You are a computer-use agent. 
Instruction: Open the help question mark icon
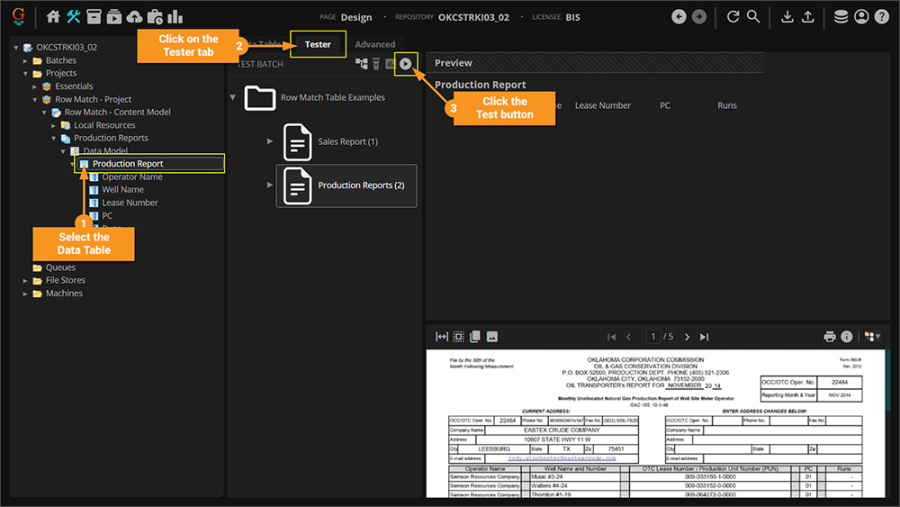[x=882, y=17]
